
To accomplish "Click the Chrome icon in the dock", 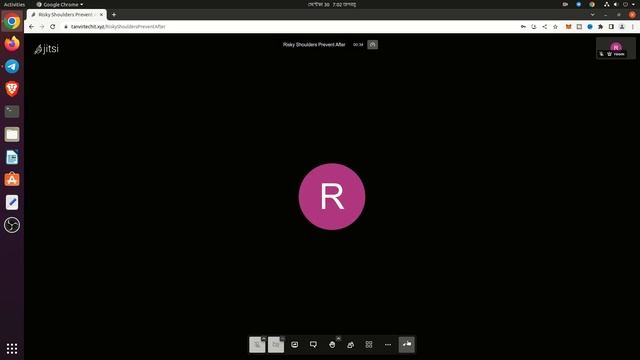I will pos(12,21).
